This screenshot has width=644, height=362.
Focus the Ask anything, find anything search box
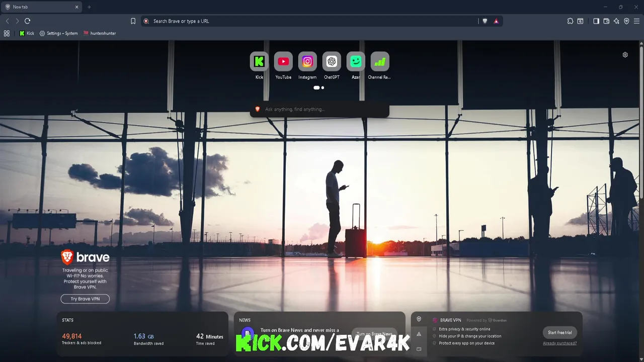click(x=319, y=109)
